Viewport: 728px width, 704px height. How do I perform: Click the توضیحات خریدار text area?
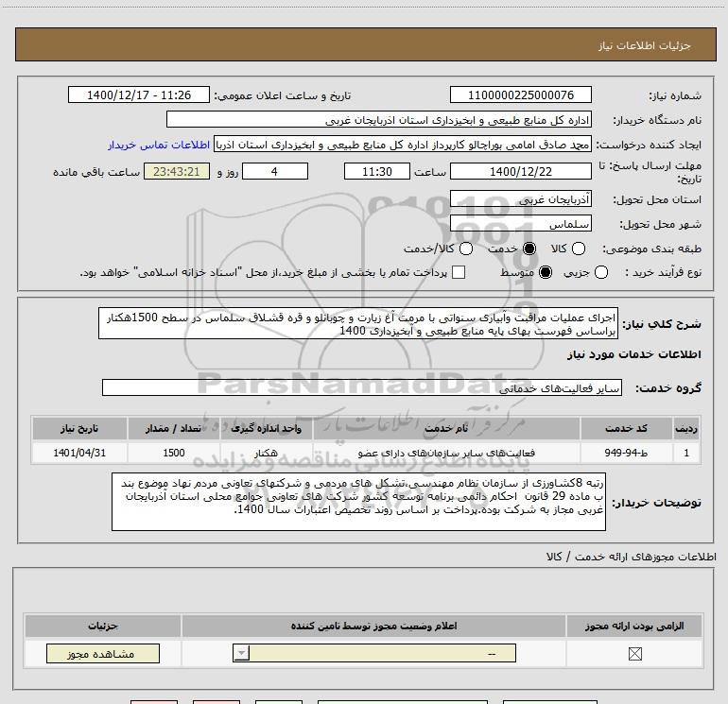click(358, 502)
